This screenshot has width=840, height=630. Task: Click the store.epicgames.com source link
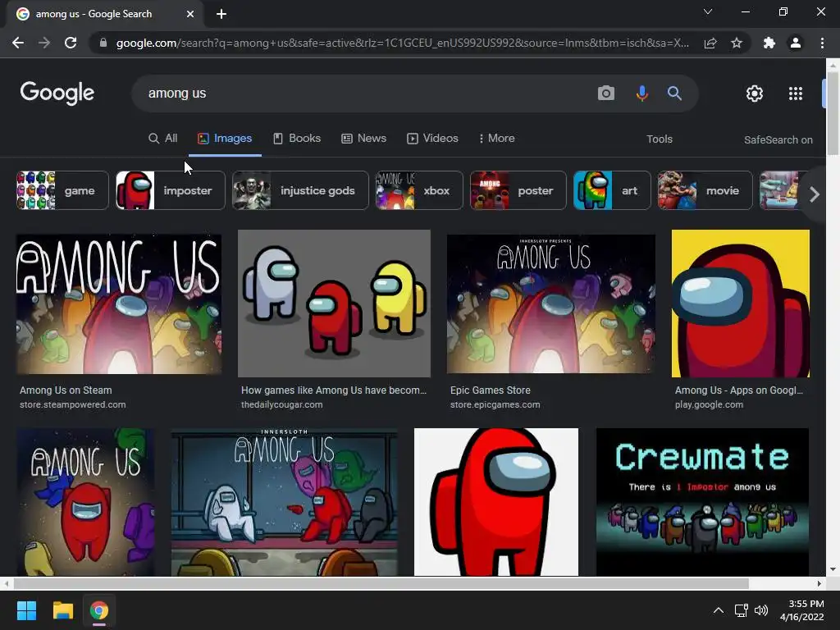pyautogui.click(x=495, y=405)
